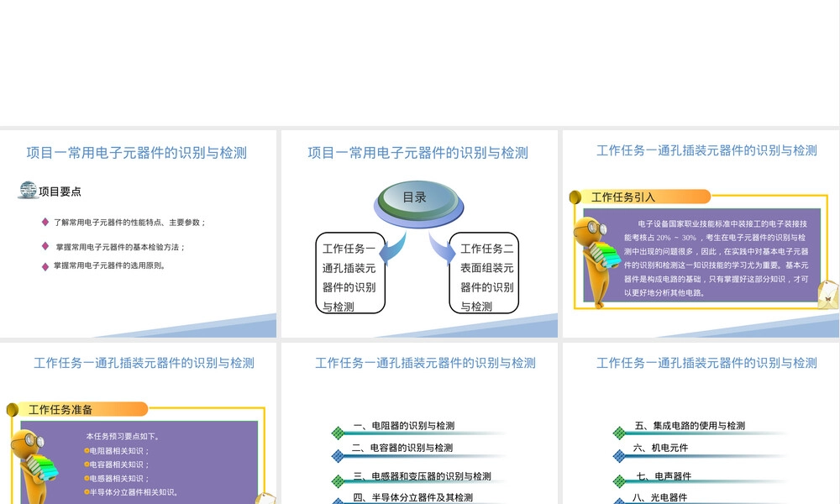This screenshot has width=840, height=504.
Task: Click the slide title above 一、电阻器的识别与检测
Action: tap(425, 363)
